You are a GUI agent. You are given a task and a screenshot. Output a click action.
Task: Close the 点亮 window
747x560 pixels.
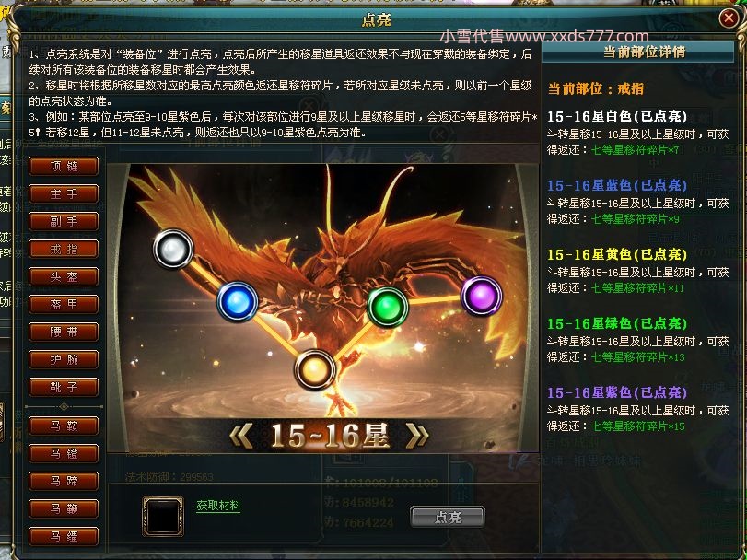click(x=729, y=18)
